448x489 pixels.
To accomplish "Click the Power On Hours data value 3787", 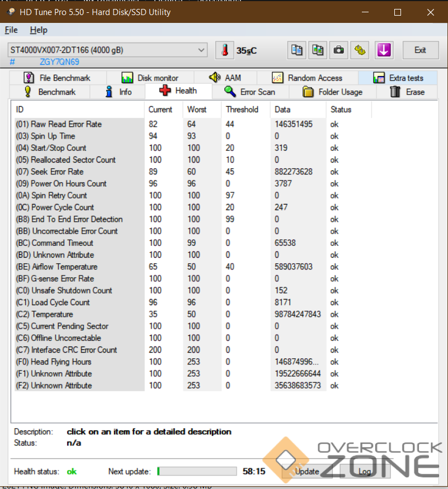I will (x=283, y=183).
